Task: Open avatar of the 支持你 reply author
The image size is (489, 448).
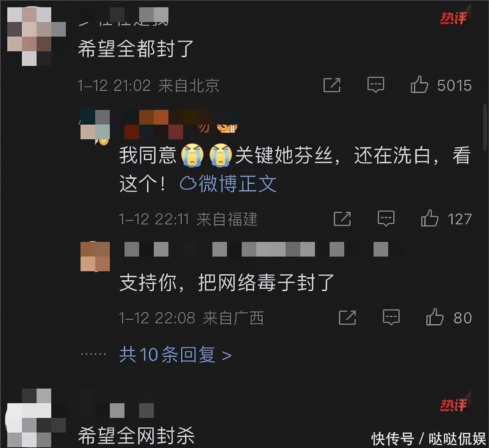Action: click(x=95, y=257)
